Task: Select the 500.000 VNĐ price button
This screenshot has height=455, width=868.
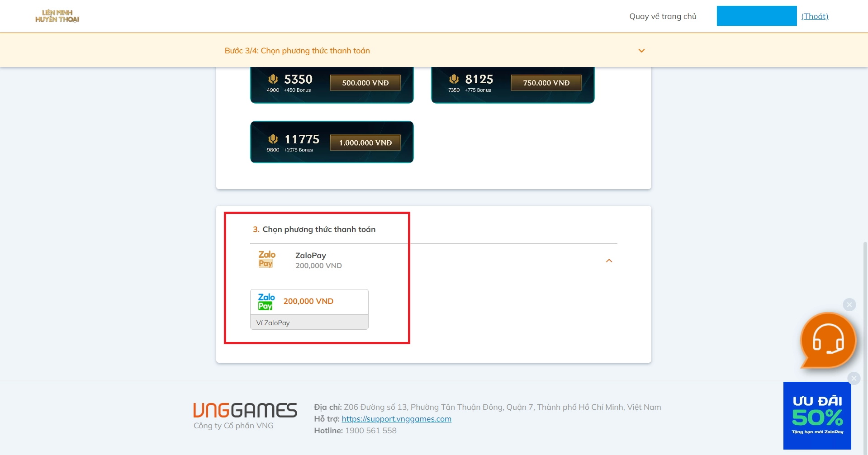Action: point(365,83)
